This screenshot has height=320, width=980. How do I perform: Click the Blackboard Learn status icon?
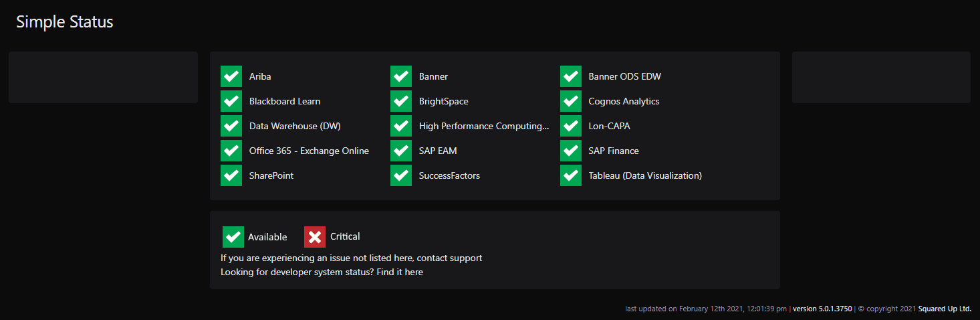[x=231, y=101]
